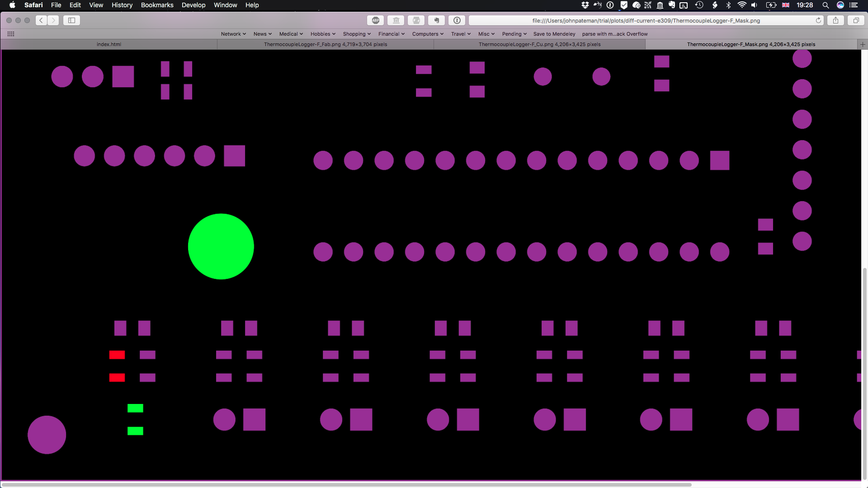Screen dimensions: 868x488
Task: Go back using the Safari back arrow
Action: pyautogui.click(x=41, y=20)
